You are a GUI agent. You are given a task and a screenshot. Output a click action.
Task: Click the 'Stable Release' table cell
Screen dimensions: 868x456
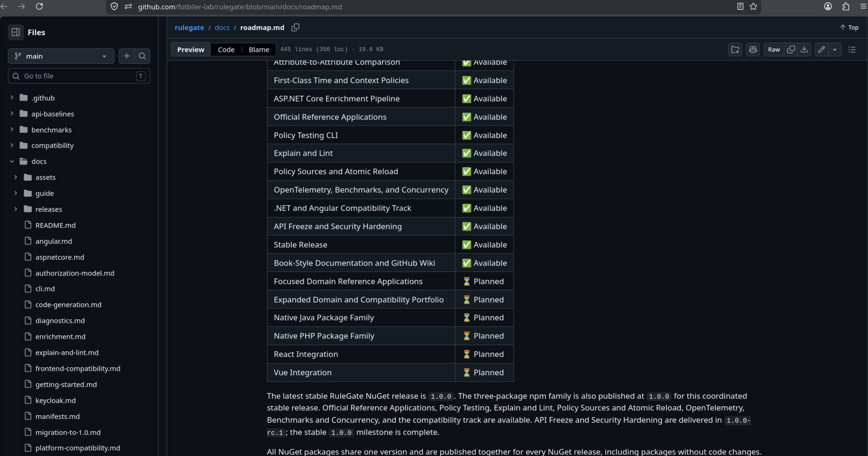coord(361,245)
